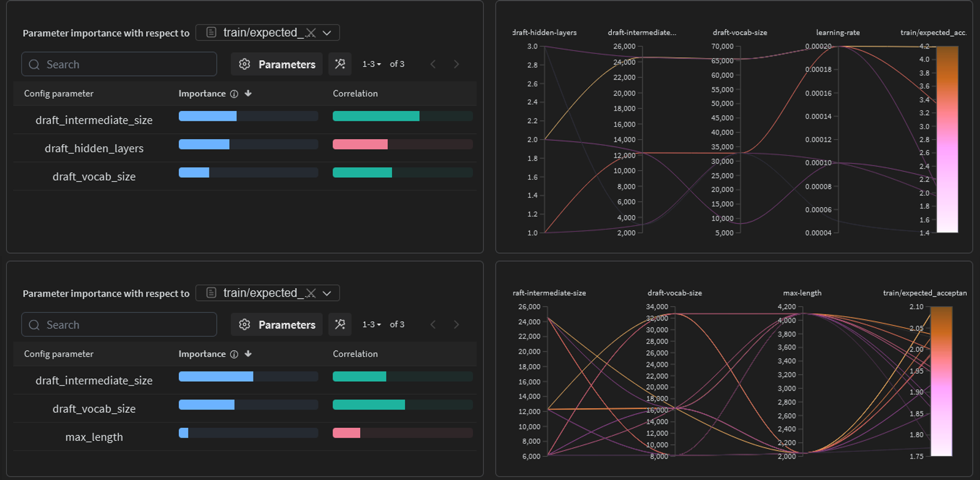Toggle Importance sort arrow in bottom table
980x480 pixels.
click(x=248, y=354)
